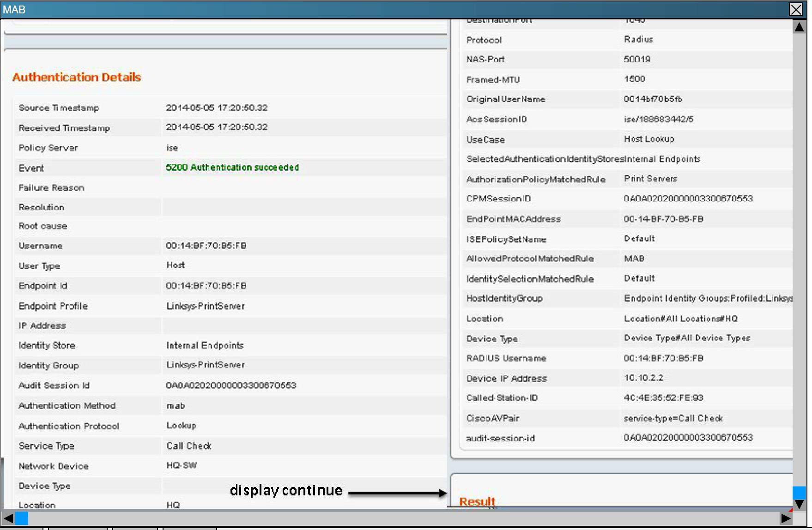Select the Identity Group value Linksys-PrintServer
Image resolution: width=812 pixels, height=530 pixels.
pos(206,365)
